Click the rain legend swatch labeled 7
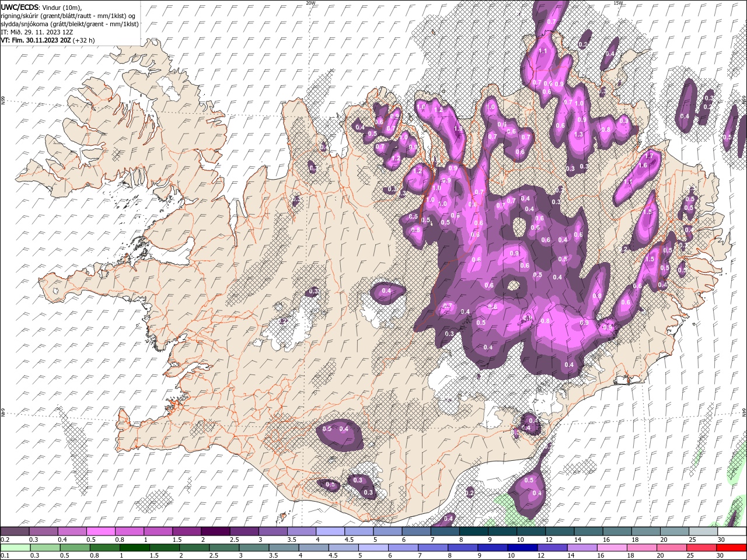This screenshot has height=560, width=747. pos(432,548)
